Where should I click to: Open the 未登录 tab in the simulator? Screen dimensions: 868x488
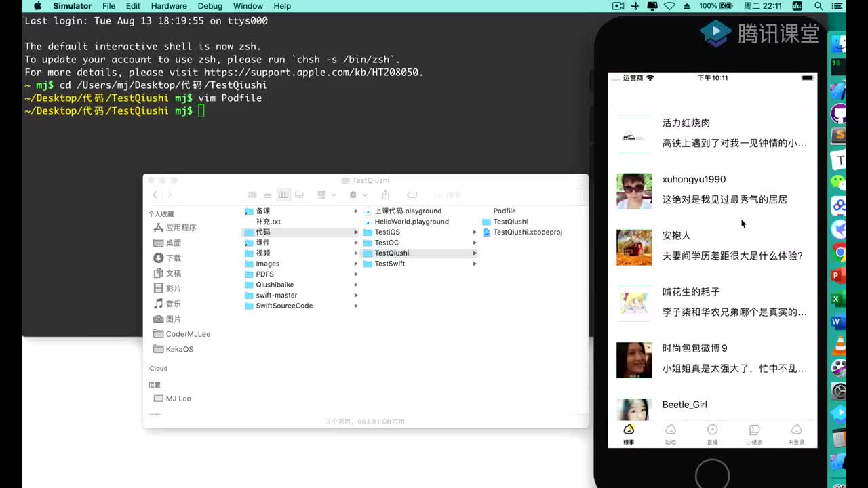click(796, 434)
